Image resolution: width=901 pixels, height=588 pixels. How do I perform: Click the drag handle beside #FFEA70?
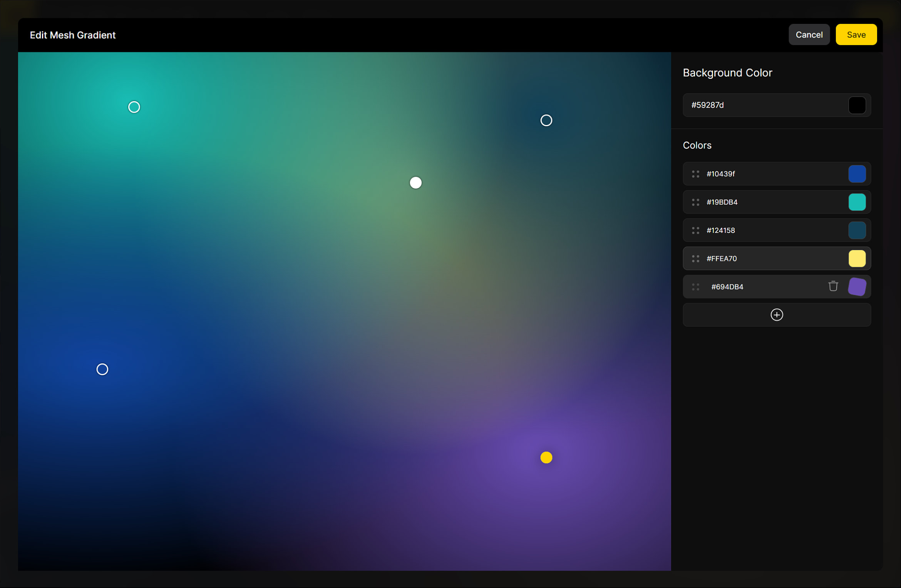tap(695, 259)
